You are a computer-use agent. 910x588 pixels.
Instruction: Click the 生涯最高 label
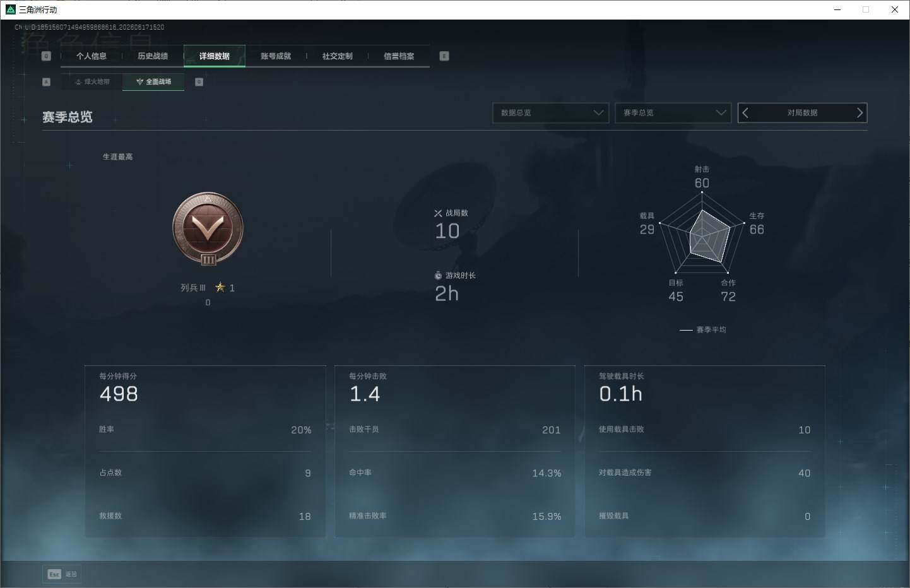coord(118,156)
